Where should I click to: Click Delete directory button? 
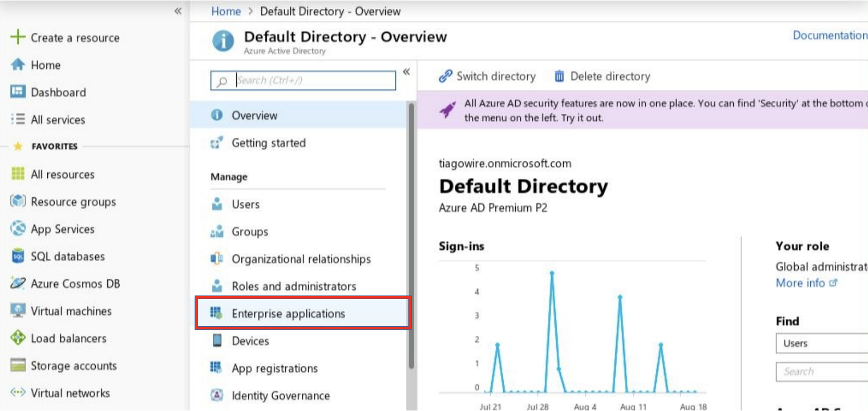(602, 76)
